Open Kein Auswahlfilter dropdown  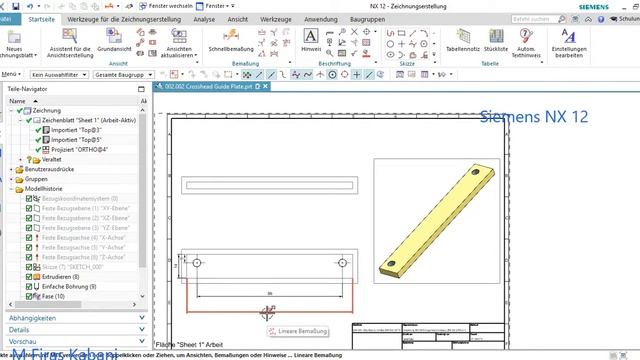click(x=59, y=75)
